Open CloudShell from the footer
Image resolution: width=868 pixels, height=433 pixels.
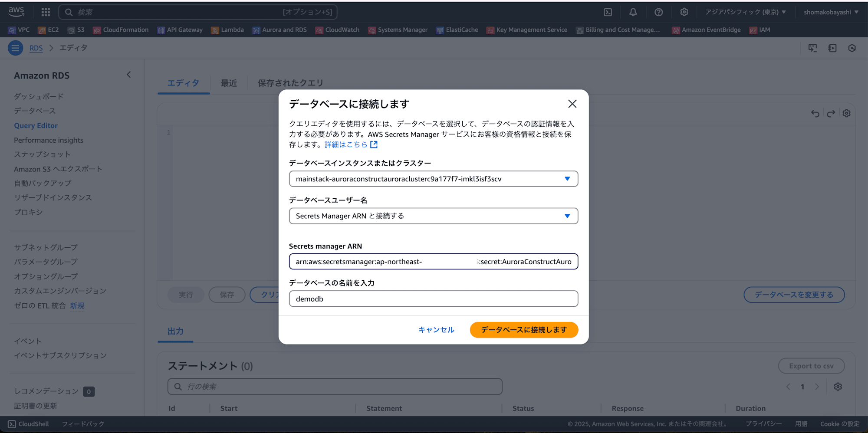[x=28, y=424]
